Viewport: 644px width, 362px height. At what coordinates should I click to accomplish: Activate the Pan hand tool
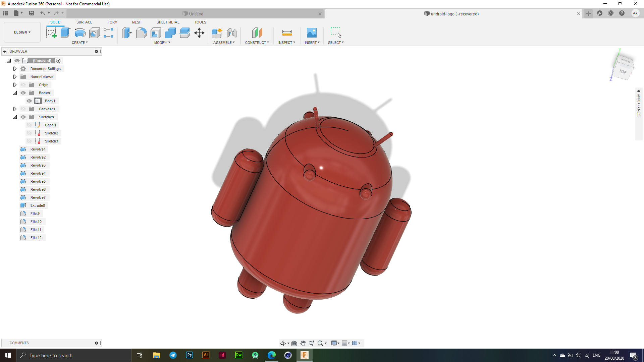(303, 343)
